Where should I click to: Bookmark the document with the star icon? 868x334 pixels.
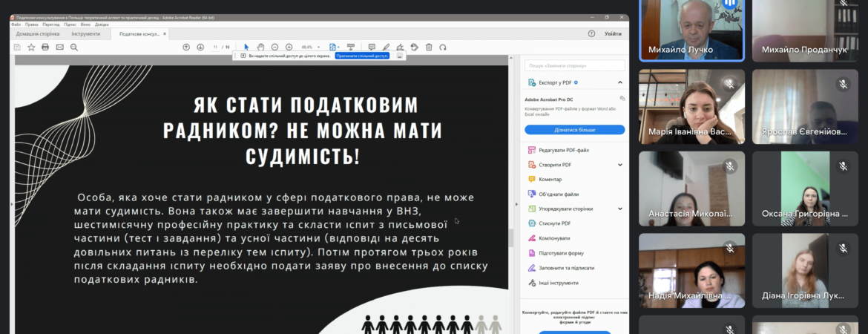(32, 47)
